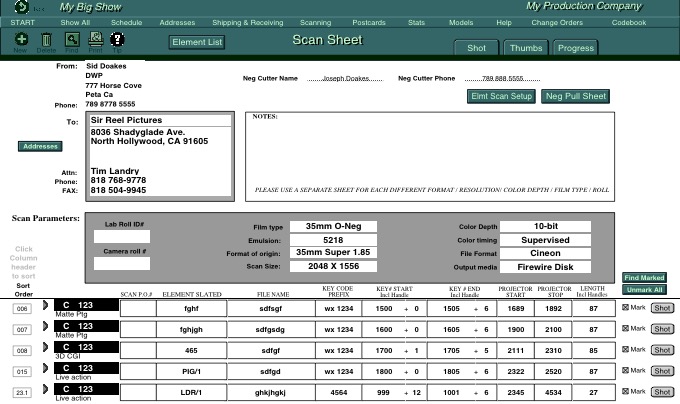Open the Find tool icon
The height and width of the screenshot is (404, 680).
(x=71, y=39)
